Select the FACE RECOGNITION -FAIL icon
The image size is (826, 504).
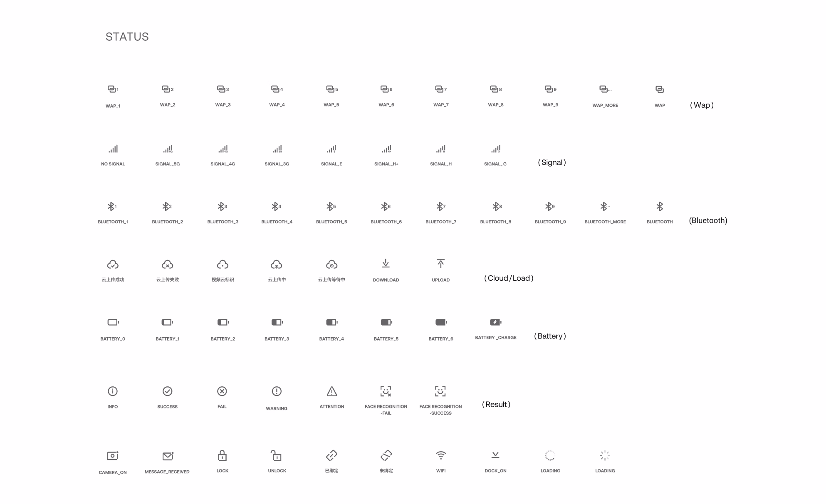pyautogui.click(x=386, y=391)
